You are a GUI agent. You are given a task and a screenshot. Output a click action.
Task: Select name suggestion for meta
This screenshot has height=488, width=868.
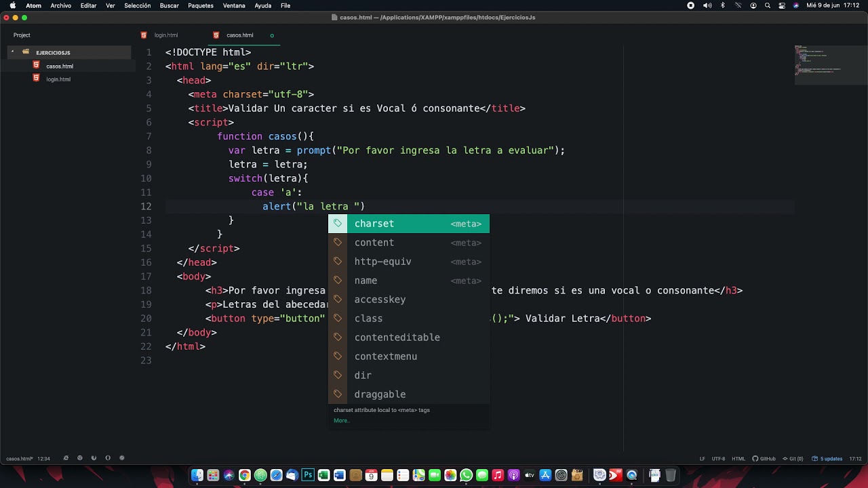tap(409, 281)
